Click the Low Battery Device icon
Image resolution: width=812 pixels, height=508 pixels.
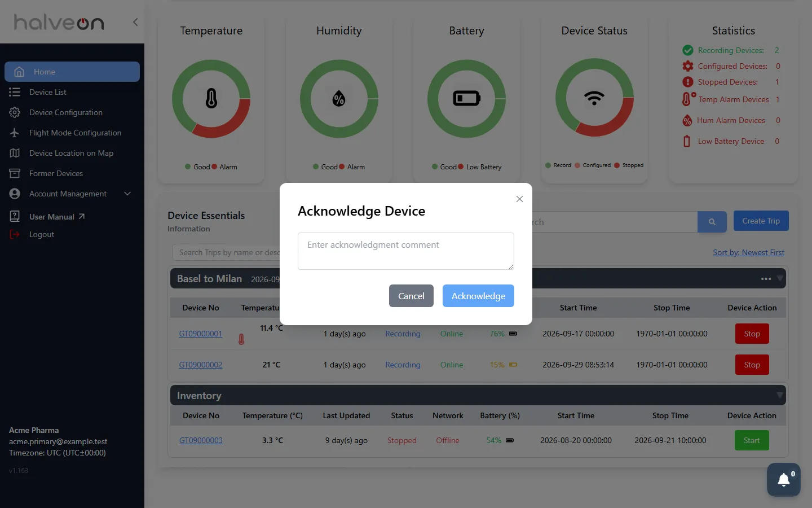tap(686, 141)
